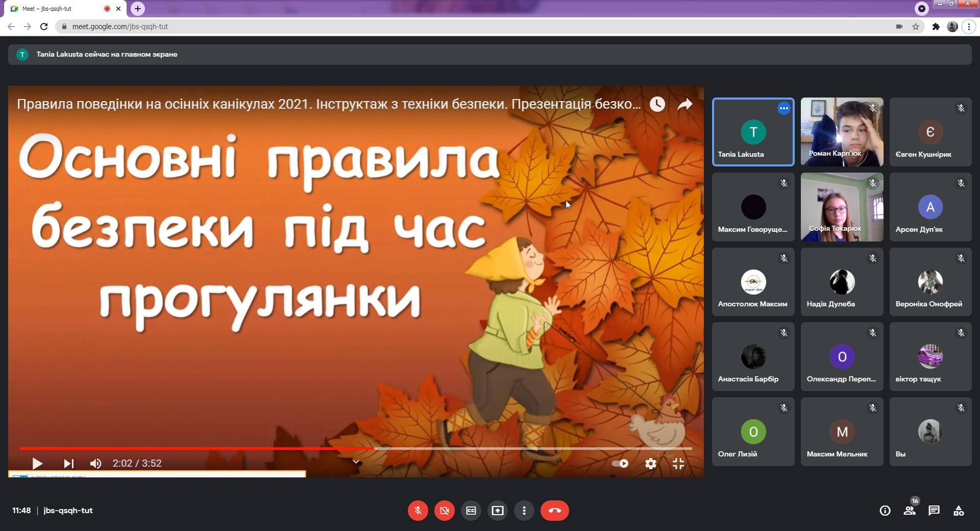Viewport: 980px width, 531px height.
Task: Open the chat panel icon
Action: click(934, 511)
